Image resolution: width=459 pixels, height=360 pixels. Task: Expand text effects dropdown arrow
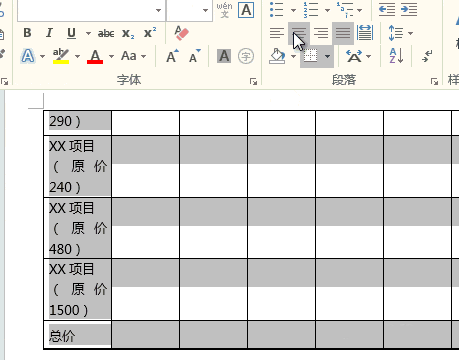tap(42, 56)
